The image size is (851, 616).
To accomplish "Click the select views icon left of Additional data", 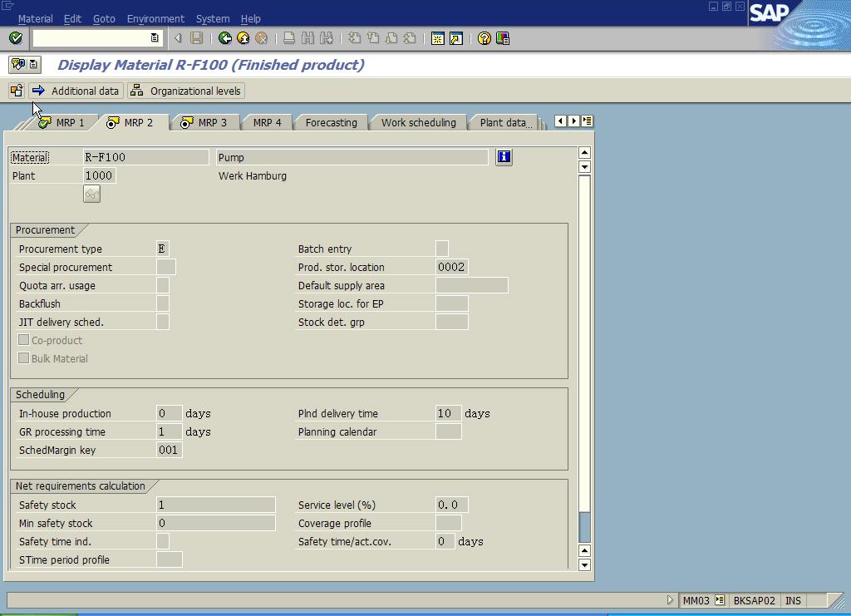I will point(17,91).
